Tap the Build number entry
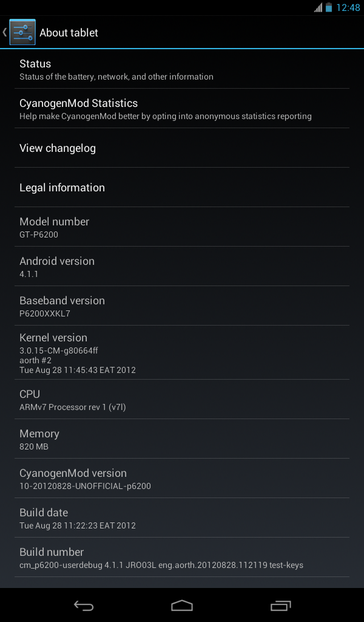This screenshot has height=622, width=364. pyautogui.click(x=182, y=558)
